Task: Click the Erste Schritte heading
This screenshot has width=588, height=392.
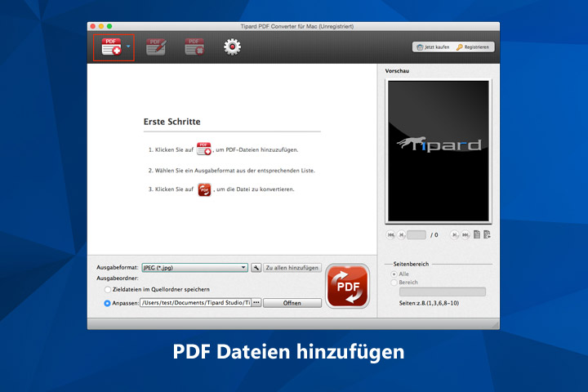Action: [x=172, y=122]
